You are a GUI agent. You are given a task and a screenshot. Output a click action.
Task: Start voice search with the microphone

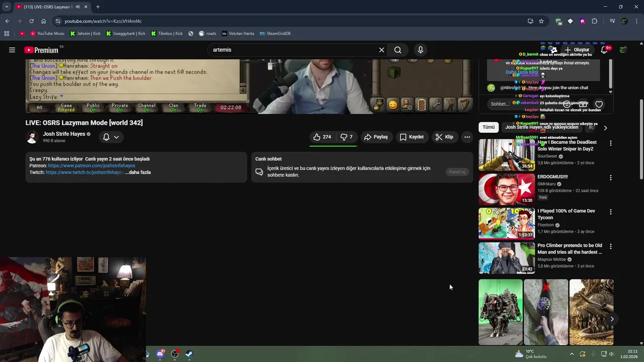421,50
